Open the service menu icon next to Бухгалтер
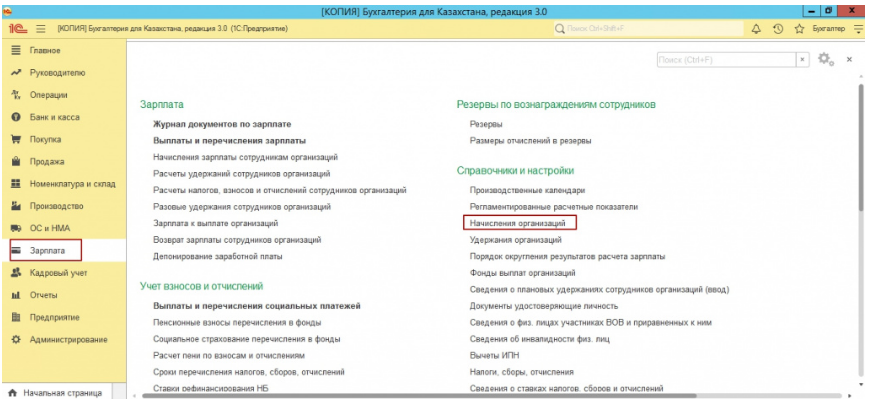Screen dimensions: 871x405 coord(859,28)
